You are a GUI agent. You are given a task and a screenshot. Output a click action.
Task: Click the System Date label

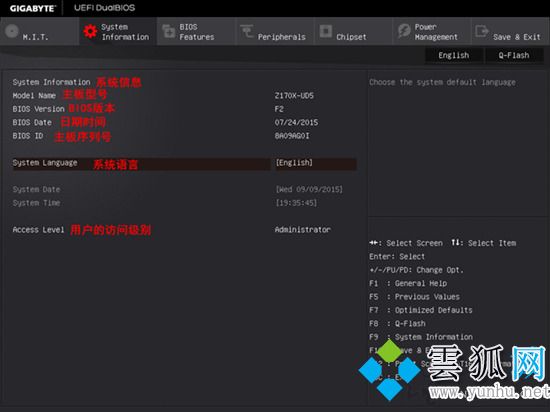click(x=36, y=189)
